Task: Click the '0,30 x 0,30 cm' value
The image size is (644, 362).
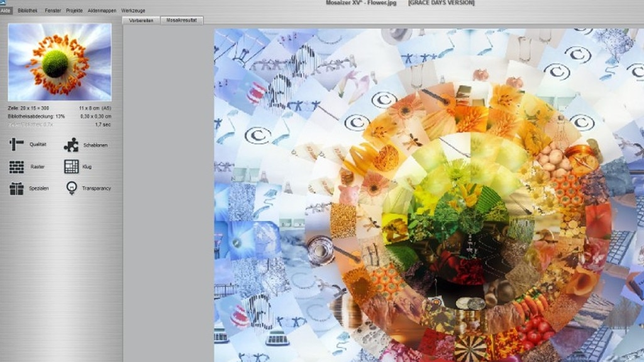Action: point(96,116)
